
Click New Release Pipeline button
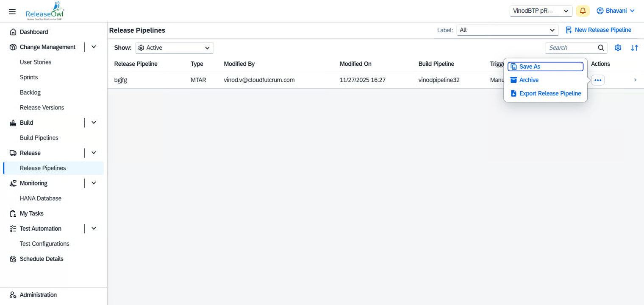(598, 30)
